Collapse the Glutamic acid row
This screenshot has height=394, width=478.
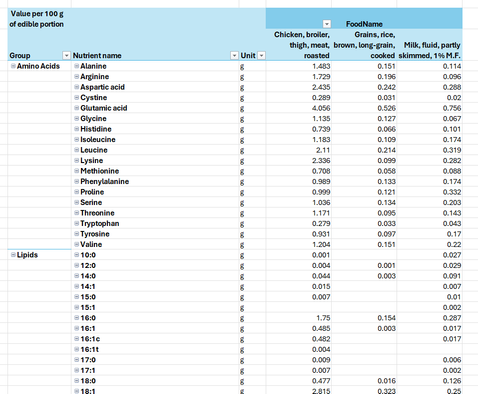77,108
